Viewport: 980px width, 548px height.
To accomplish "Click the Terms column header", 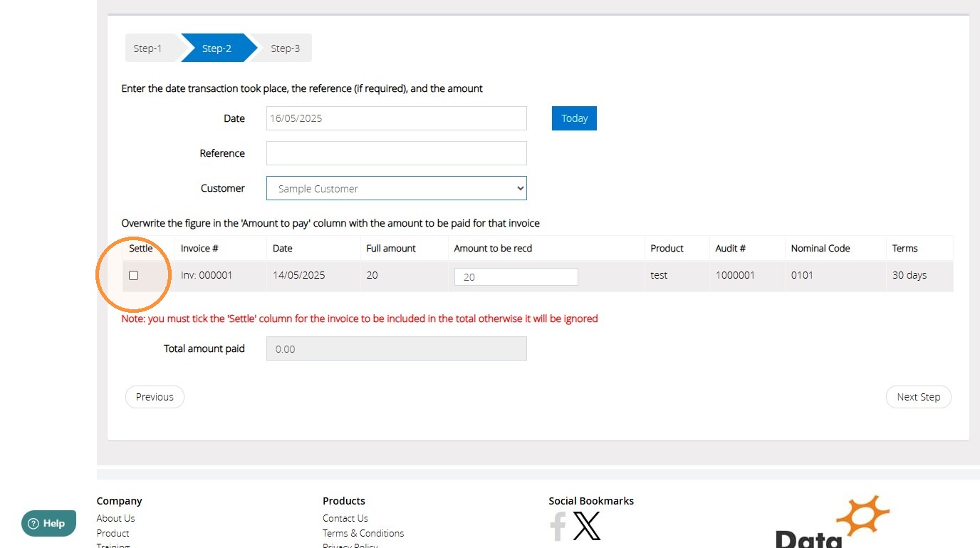I will click(905, 248).
